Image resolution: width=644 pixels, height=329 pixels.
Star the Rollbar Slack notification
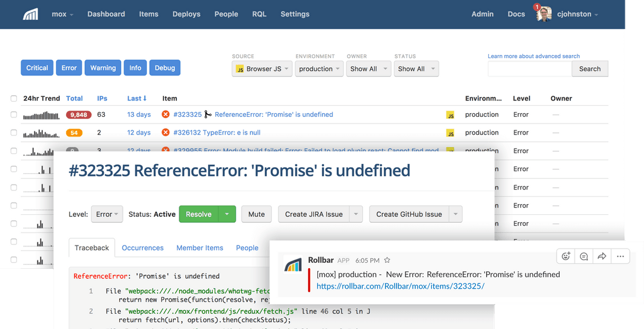point(387,260)
